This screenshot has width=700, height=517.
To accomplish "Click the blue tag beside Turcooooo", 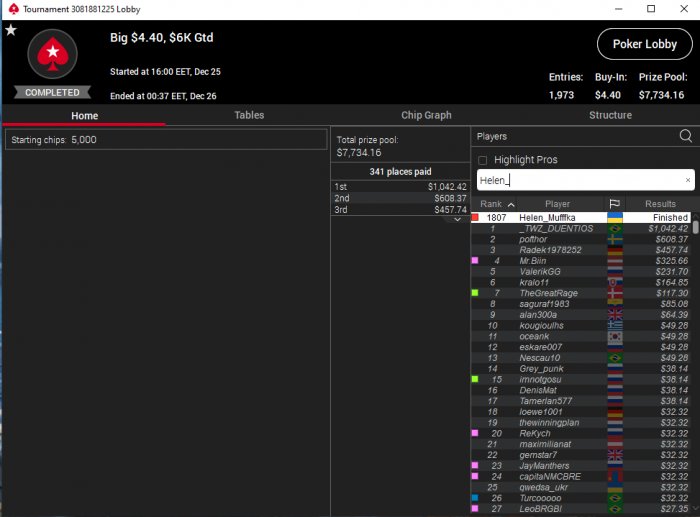I will click(x=475, y=498).
